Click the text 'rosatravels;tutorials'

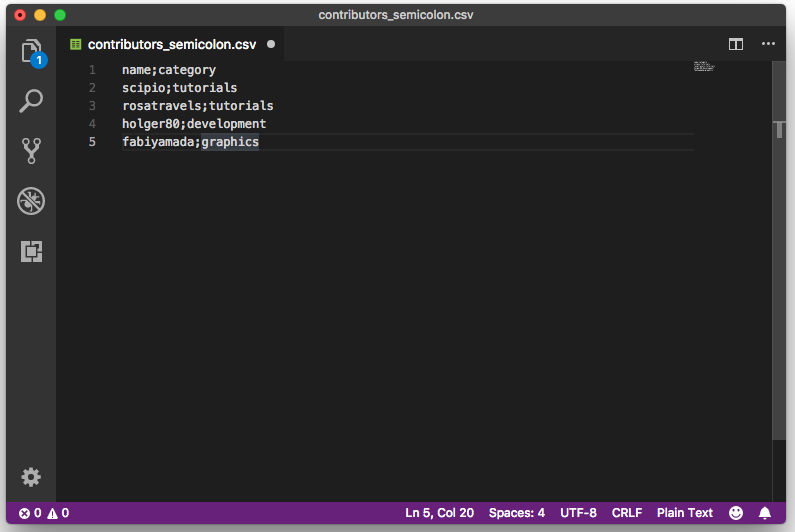click(198, 105)
